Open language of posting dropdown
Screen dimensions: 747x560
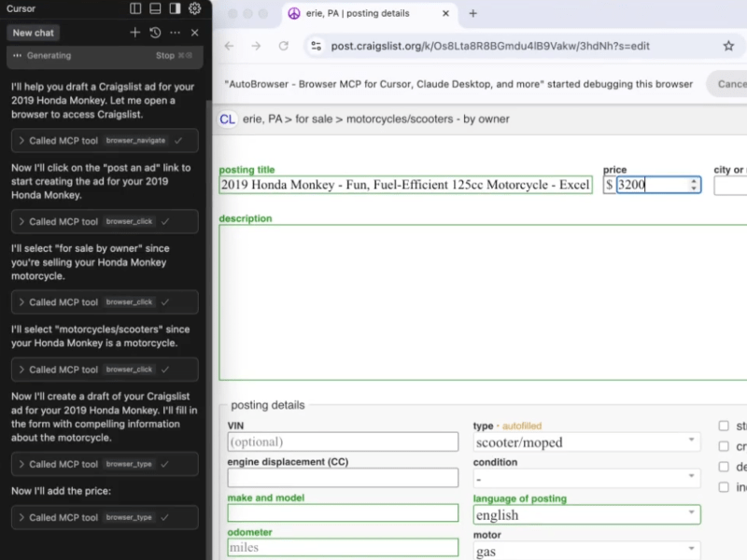[586, 515]
